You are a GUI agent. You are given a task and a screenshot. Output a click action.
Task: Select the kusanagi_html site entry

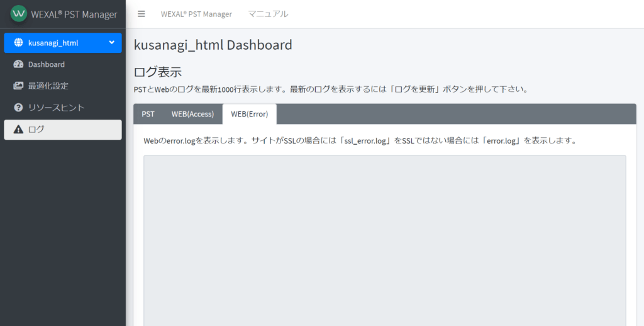(63, 43)
